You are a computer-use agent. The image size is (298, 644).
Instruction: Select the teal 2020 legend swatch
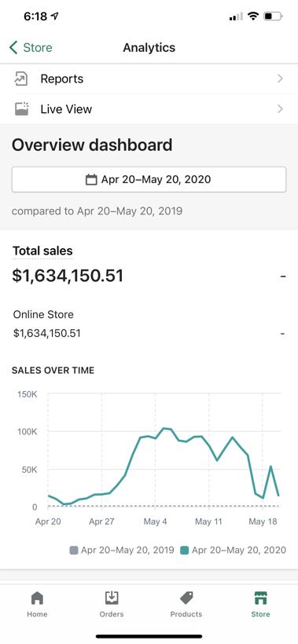click(185, 551)
